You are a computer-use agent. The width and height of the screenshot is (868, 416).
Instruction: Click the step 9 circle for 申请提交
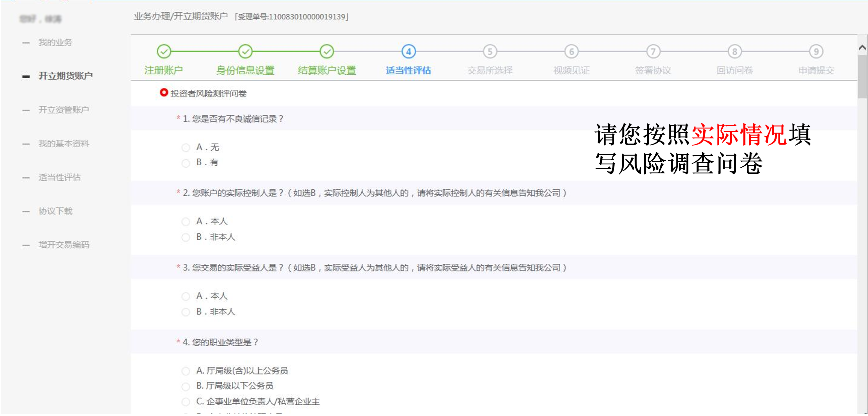[816, 52]
